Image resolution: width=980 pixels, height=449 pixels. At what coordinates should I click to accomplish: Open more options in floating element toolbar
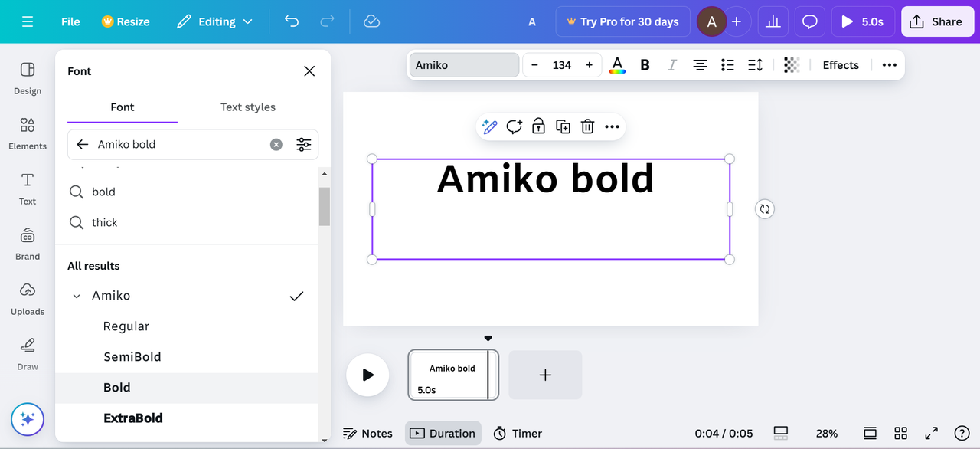[612, 126]
